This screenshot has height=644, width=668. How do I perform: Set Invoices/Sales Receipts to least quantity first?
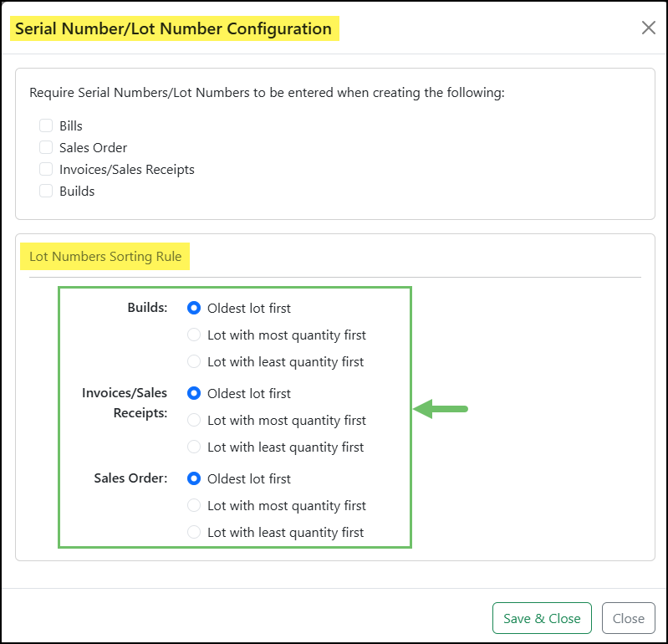(194, 447)
